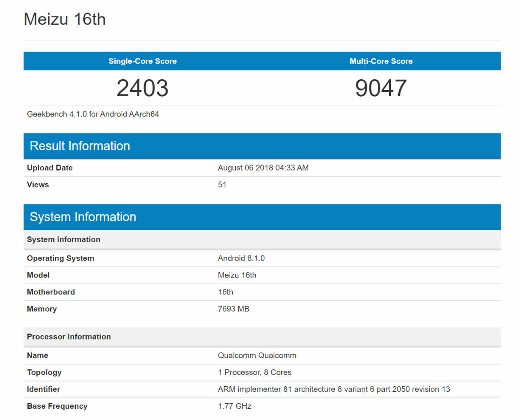Select the Topology label
Image resolution: width=520 pixels, height=420 pixels.
pyautogui.click(x=44, y=372)
